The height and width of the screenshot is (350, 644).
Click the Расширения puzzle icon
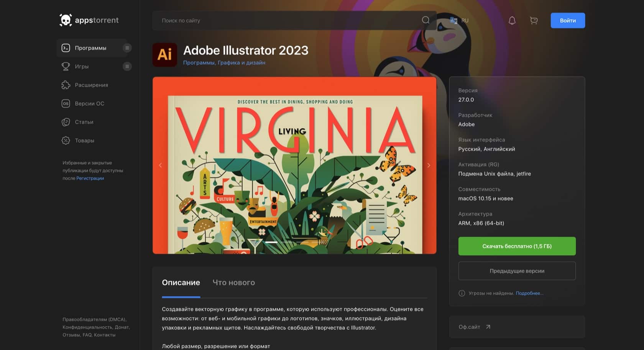pos(66,85)
